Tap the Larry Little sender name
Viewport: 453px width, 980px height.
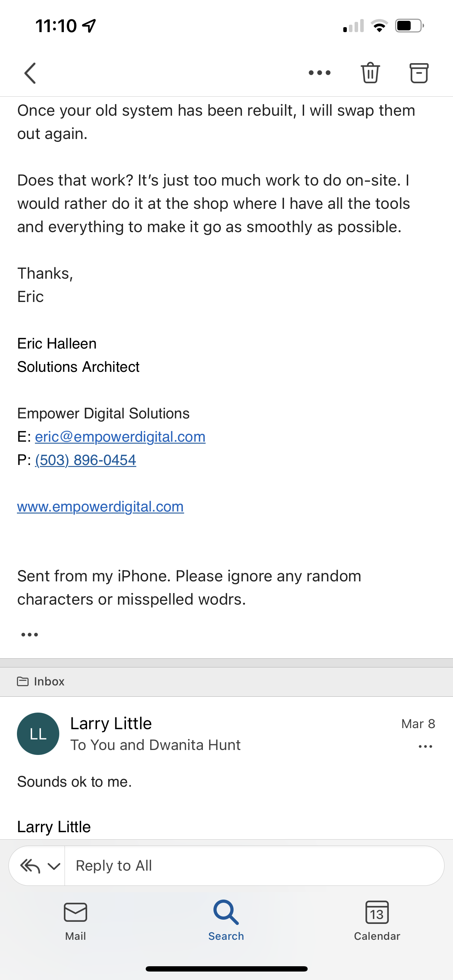tap(111, 723)
